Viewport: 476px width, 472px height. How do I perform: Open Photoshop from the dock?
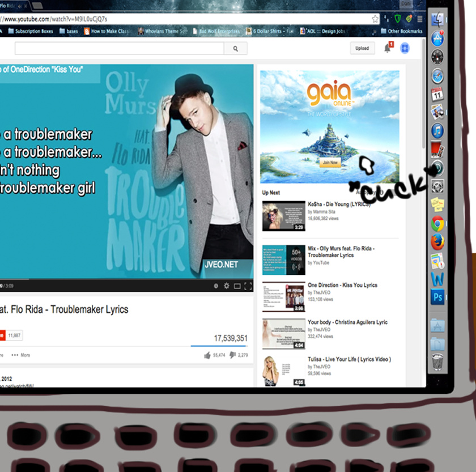point(437,297)
